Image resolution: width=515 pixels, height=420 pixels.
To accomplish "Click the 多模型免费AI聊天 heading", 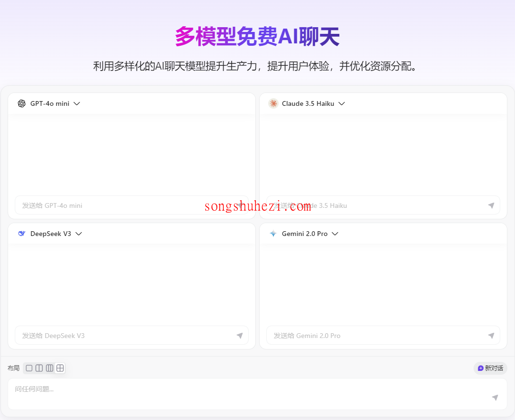I will (x=257, y=36).
